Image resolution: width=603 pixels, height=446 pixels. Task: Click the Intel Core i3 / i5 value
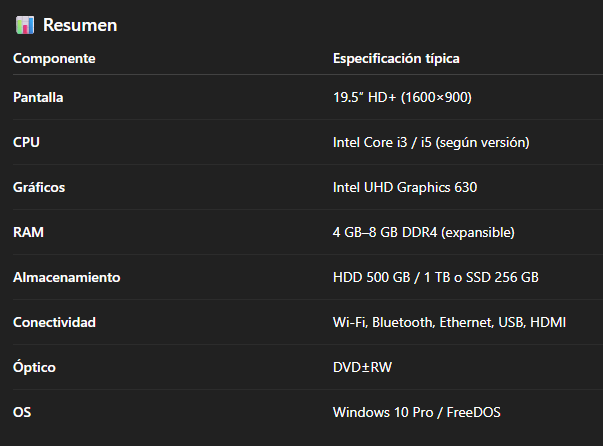coord(431,142)
